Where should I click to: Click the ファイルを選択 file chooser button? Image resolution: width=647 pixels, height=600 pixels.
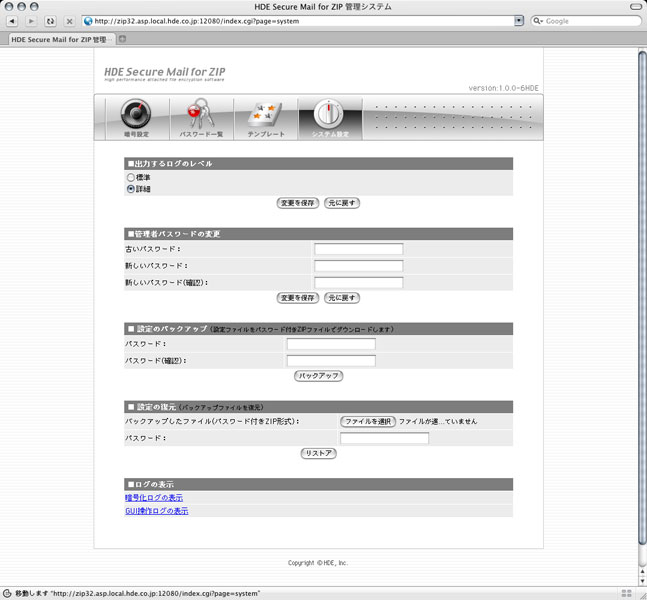pos(368,422)
